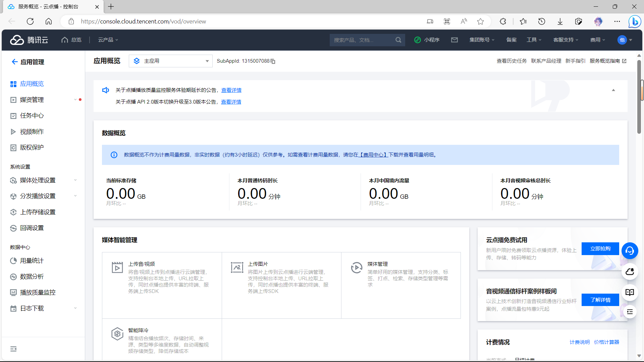
Task: Click the 立即抢购 button
Action: (600, 249)
